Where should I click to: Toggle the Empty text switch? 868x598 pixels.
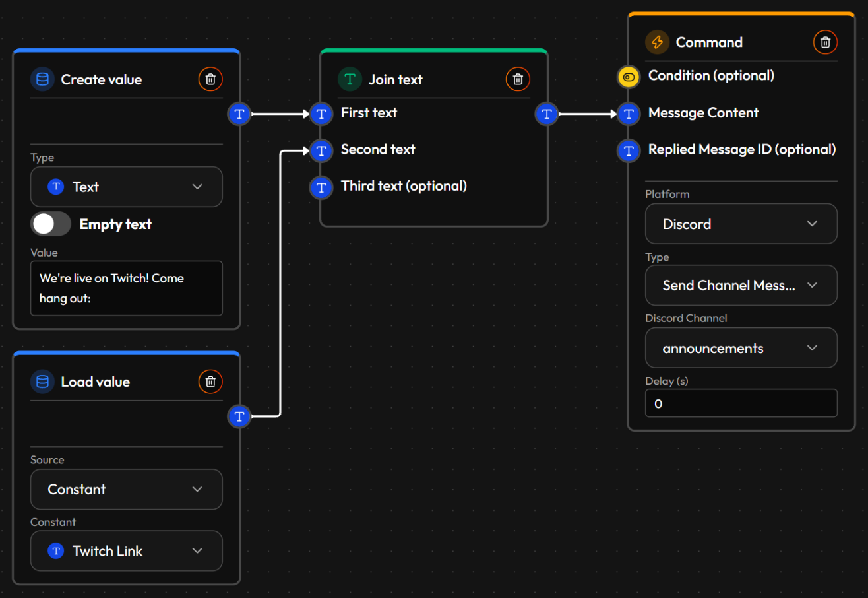tap(51, 224)
